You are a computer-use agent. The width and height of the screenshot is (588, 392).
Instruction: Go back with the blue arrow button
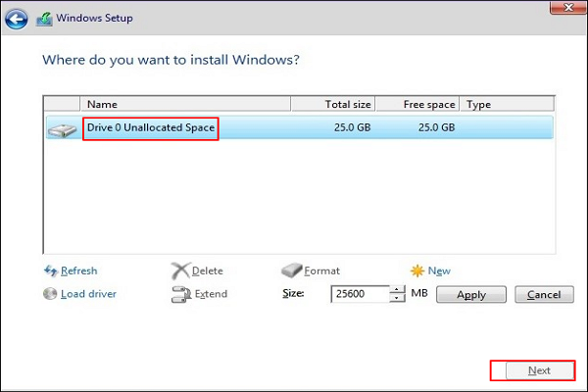point(16,19)
